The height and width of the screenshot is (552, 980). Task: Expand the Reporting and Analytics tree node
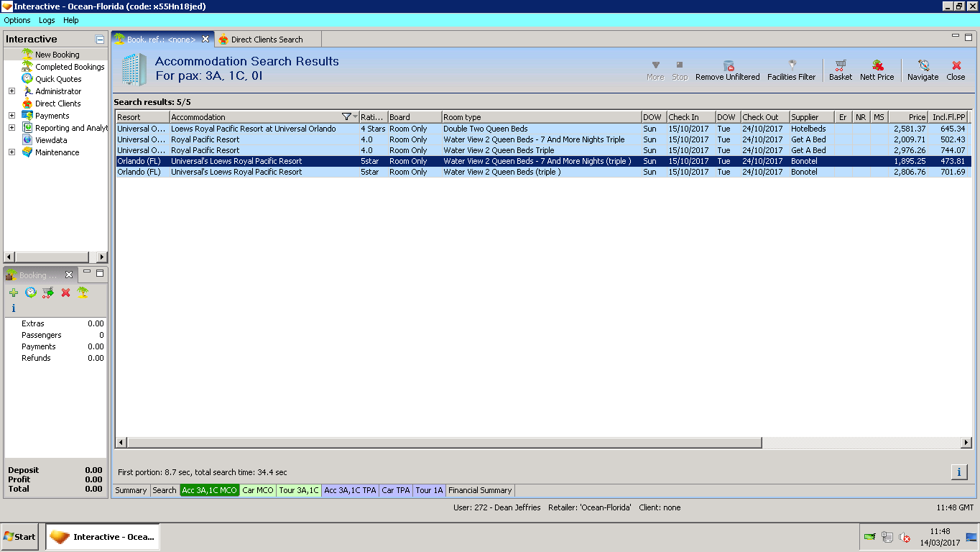11,128
